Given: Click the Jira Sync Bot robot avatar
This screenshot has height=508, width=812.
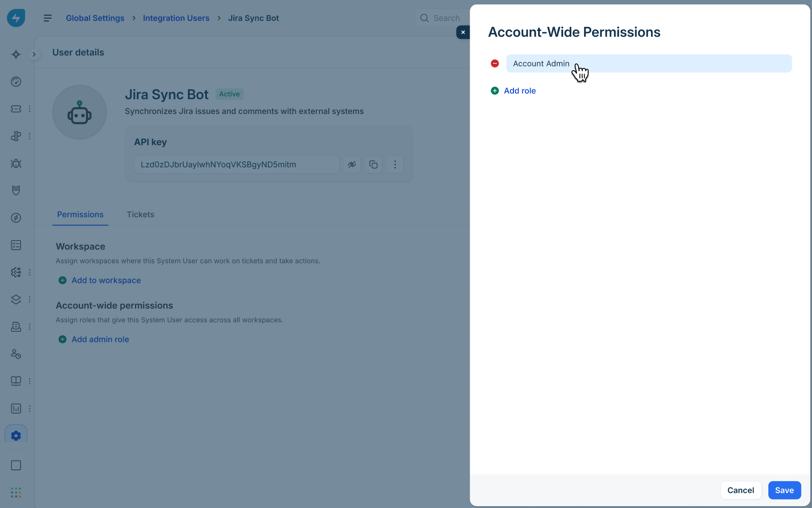Looking at the screenshot, I should click(x=80, y=112).
